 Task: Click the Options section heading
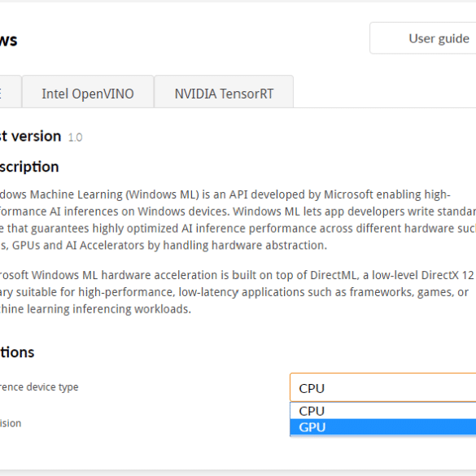(x=17, y=352)
